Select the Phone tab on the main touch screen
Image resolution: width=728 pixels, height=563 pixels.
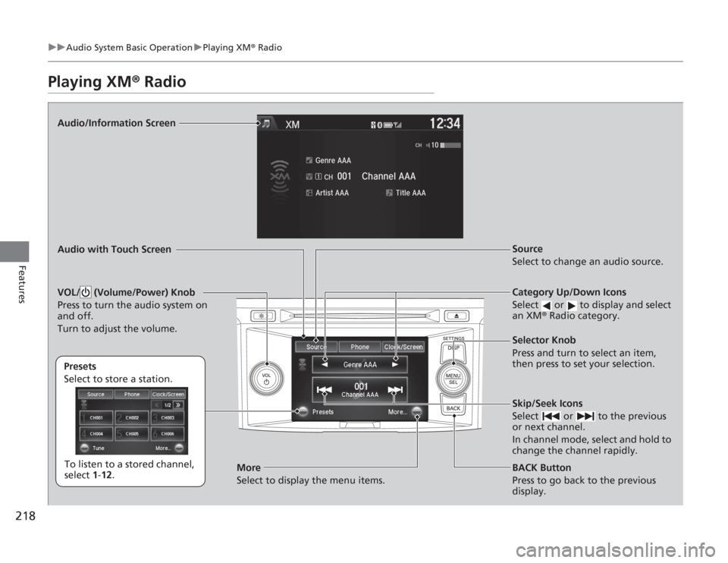click(359, 347)
